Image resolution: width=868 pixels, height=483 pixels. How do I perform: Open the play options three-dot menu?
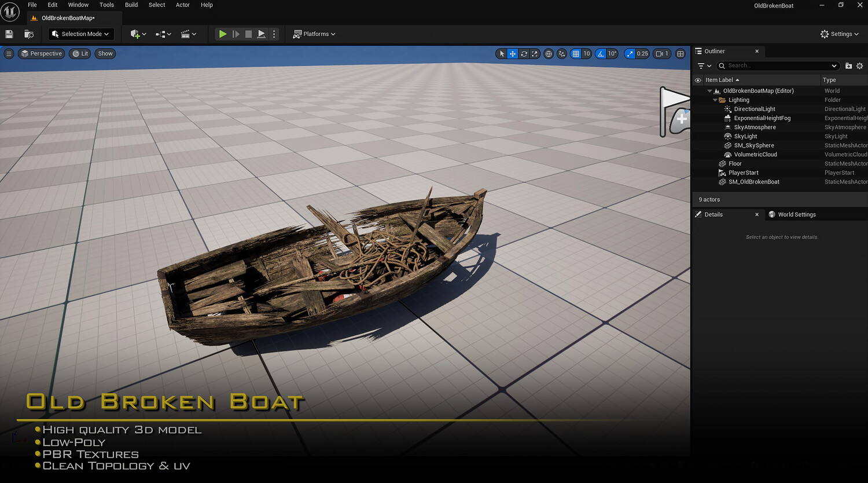click(274, 34)
